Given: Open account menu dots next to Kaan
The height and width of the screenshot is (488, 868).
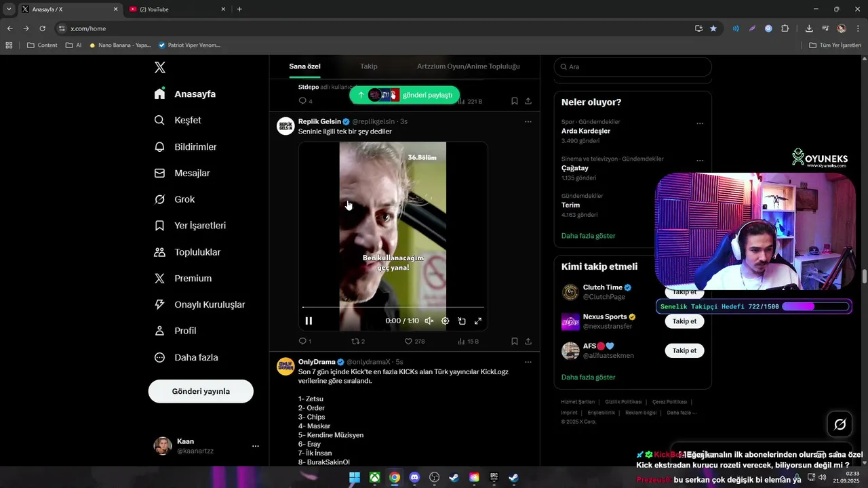Looking at the screenshot, I should coord(256,446).
